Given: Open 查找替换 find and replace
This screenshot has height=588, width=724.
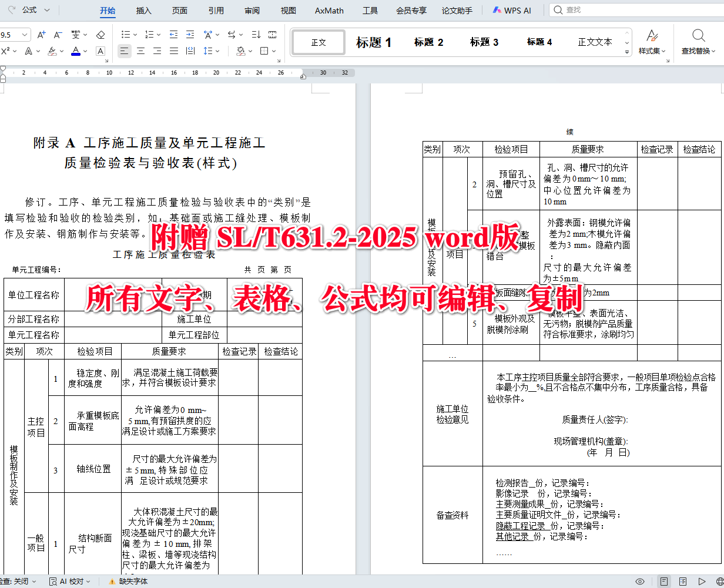Looking at the screenshot, I should [699, 42].
